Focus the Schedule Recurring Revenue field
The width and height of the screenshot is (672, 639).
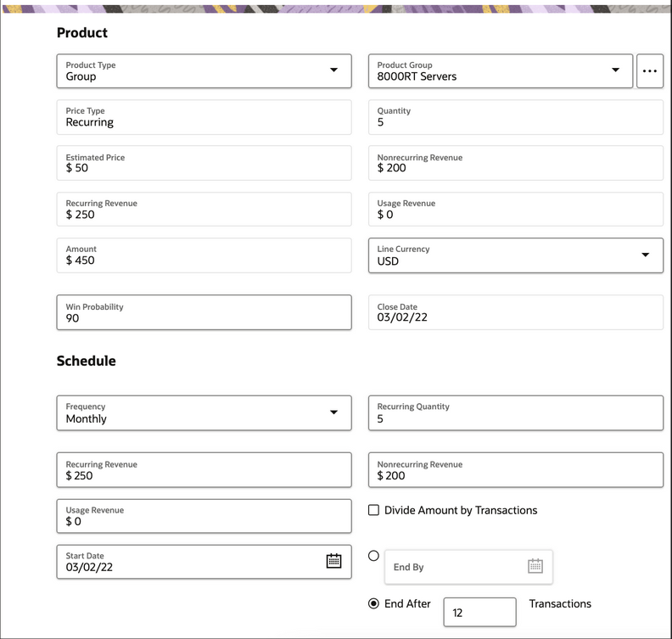(204, 470)
